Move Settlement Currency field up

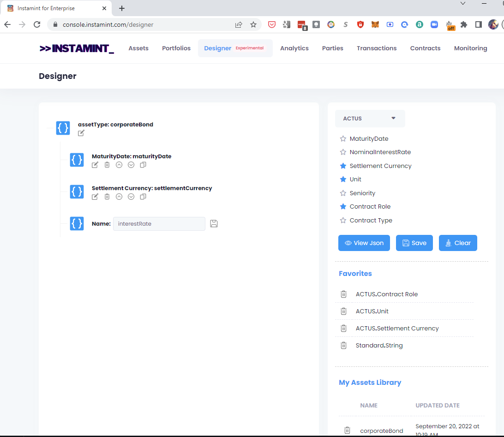[x=119, y=197]
